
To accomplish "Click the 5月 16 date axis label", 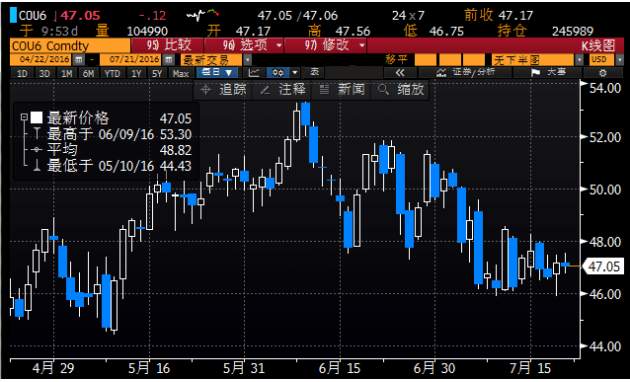I will click(x=149, y=368).
